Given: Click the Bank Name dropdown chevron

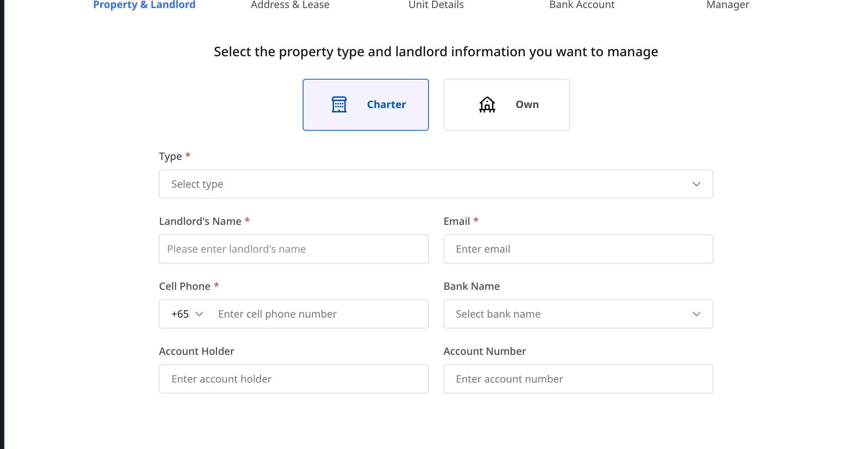Looking at the screenshot, I should coord(696,314).
